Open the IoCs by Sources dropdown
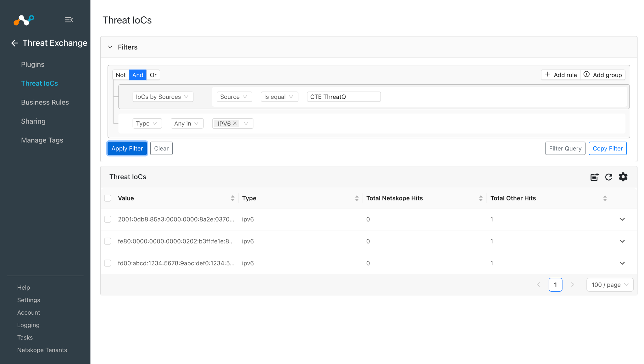Viewport: 644px width, 364px height. click(x=163, y=97)
